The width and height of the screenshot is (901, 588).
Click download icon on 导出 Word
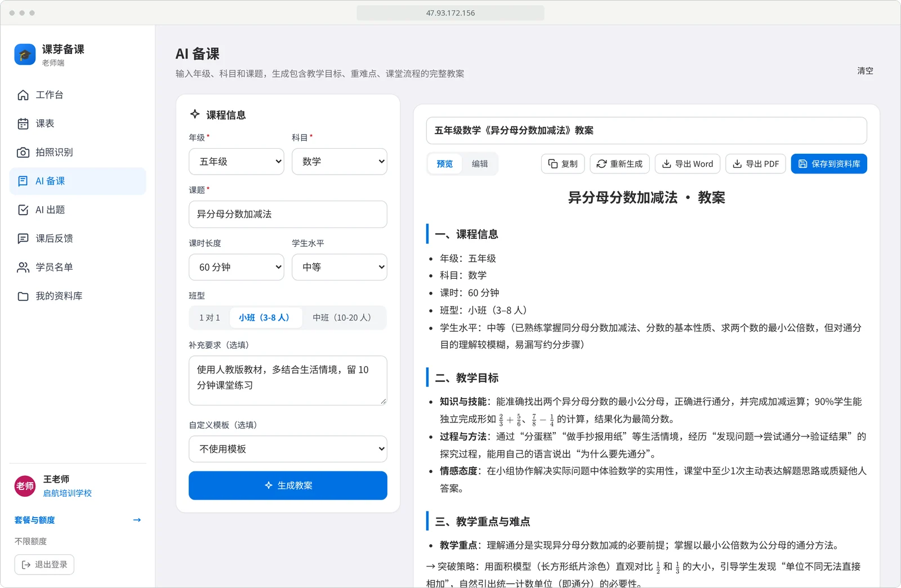(666, 164)
